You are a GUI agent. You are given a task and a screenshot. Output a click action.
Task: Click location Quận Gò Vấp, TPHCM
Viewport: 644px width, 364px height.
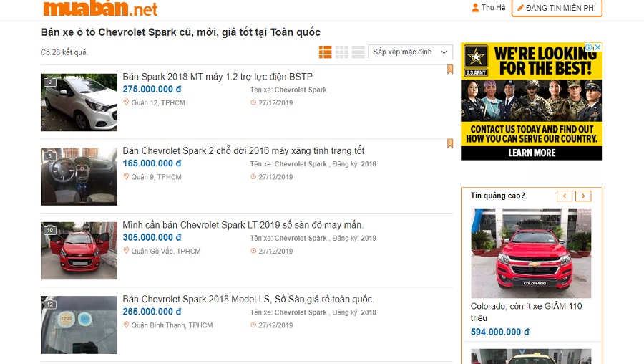[166, 251]
